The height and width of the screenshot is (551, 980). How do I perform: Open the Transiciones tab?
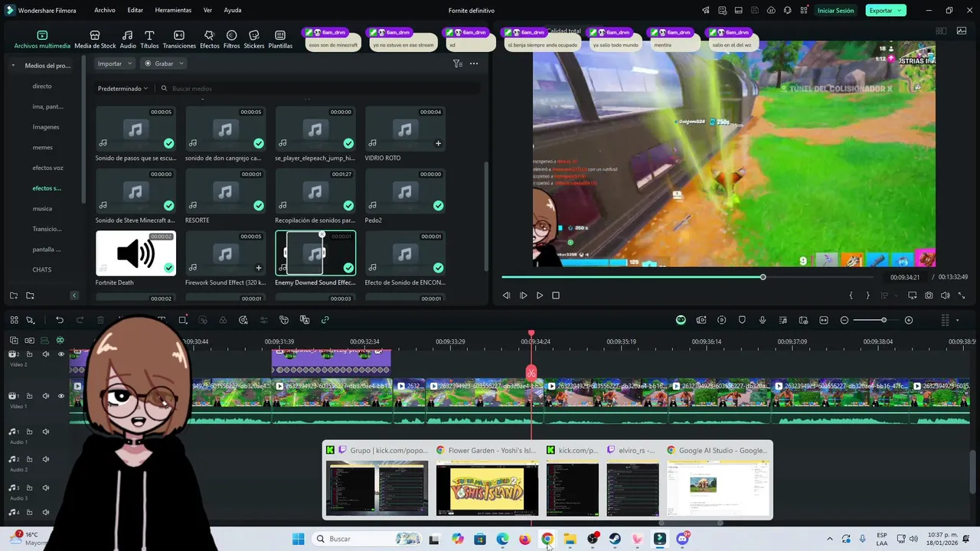[x=179, y=40]
